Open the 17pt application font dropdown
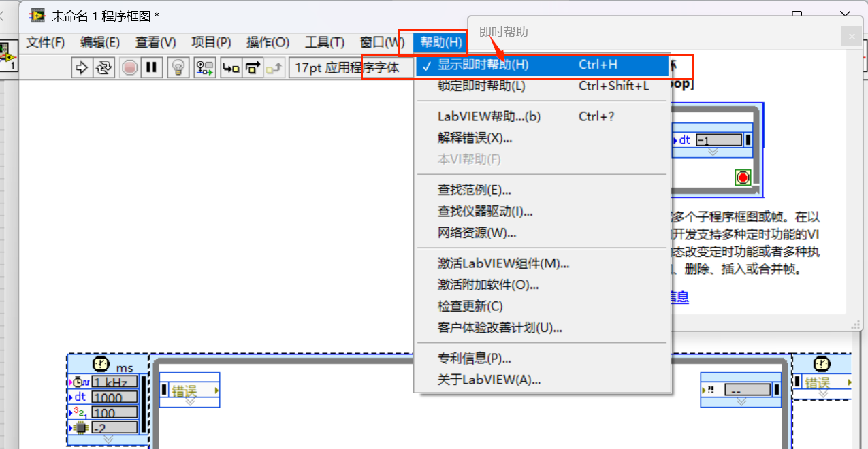 click(351, 67)
